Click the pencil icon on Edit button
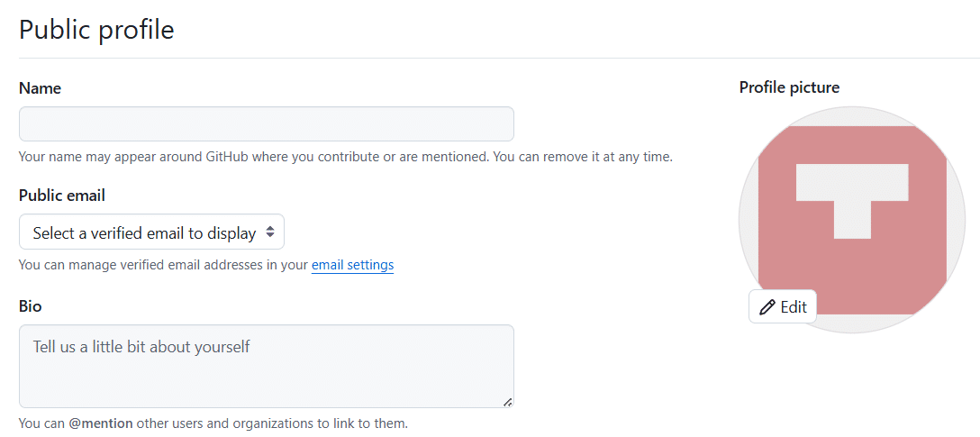Viewport: 980px width, 437px height. pyautogui.click(x=767, y=307)
